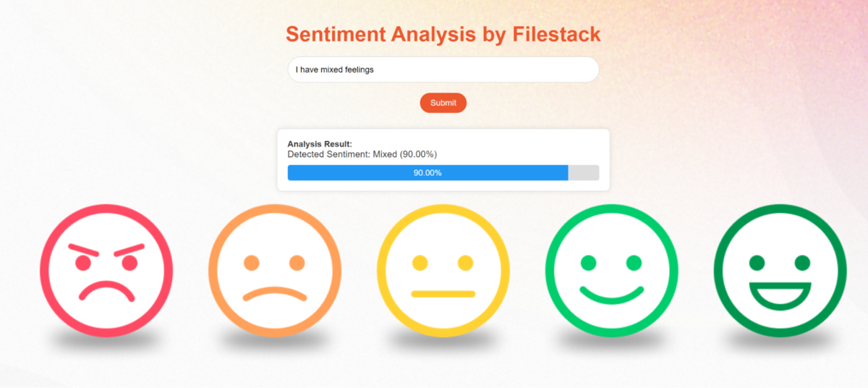Screen dimensions: 868x388
Task: Click the neutral face's flat mouth line
Action: (x=443, y=294)
